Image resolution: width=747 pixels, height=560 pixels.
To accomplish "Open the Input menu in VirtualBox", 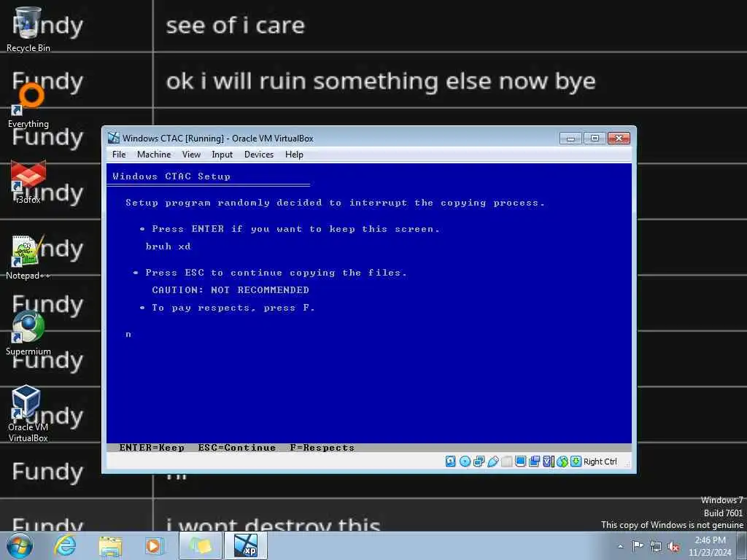I will click(x=222, y=155).
